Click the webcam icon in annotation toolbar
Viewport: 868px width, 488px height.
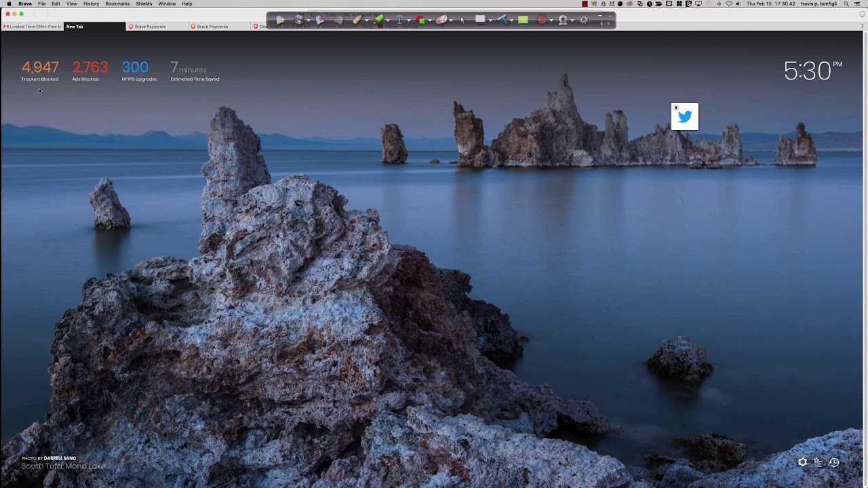pos(562,20)
